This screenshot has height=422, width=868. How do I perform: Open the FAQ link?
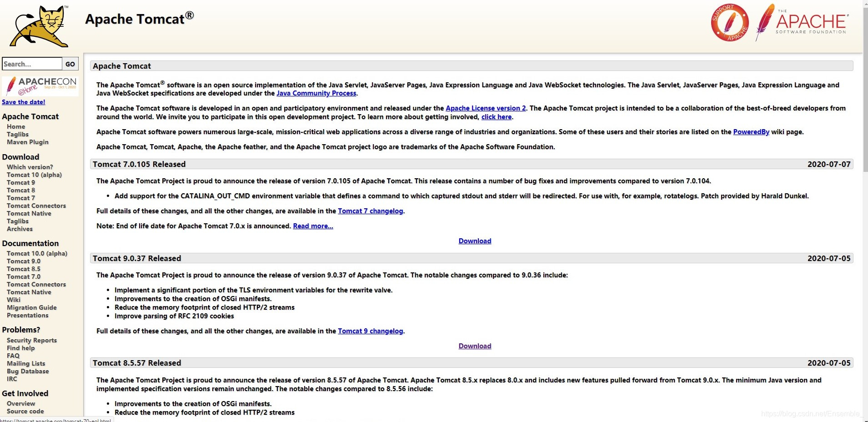pyautogui.click(x=13, y=356)
